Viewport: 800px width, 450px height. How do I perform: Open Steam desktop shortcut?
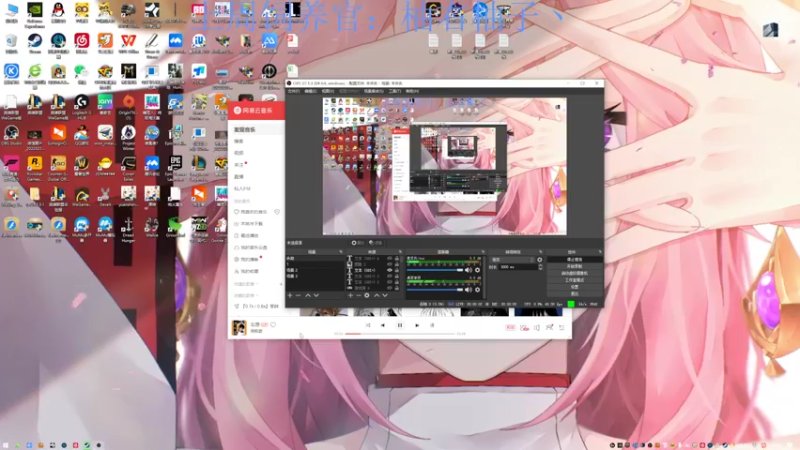point(35,43)
